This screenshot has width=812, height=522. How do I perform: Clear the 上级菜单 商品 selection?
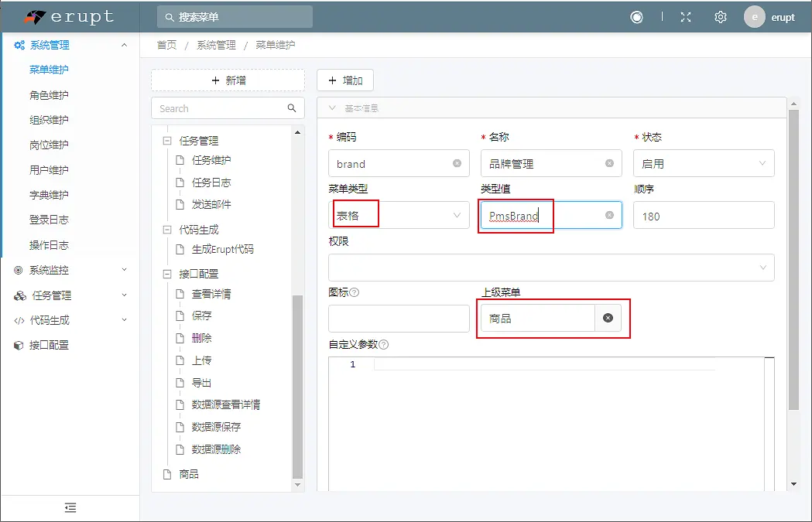tap(608, 318)
